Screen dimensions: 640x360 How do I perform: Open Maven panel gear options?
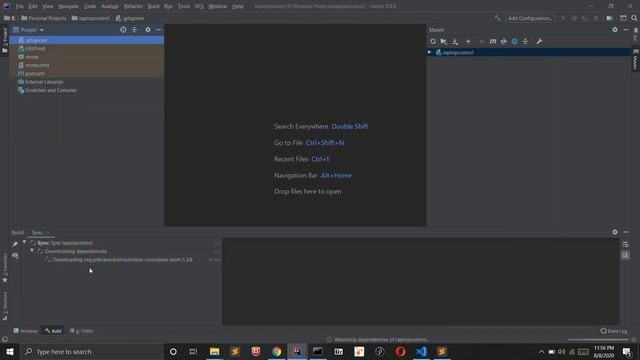pyautogui.click(x=615, y=30)
